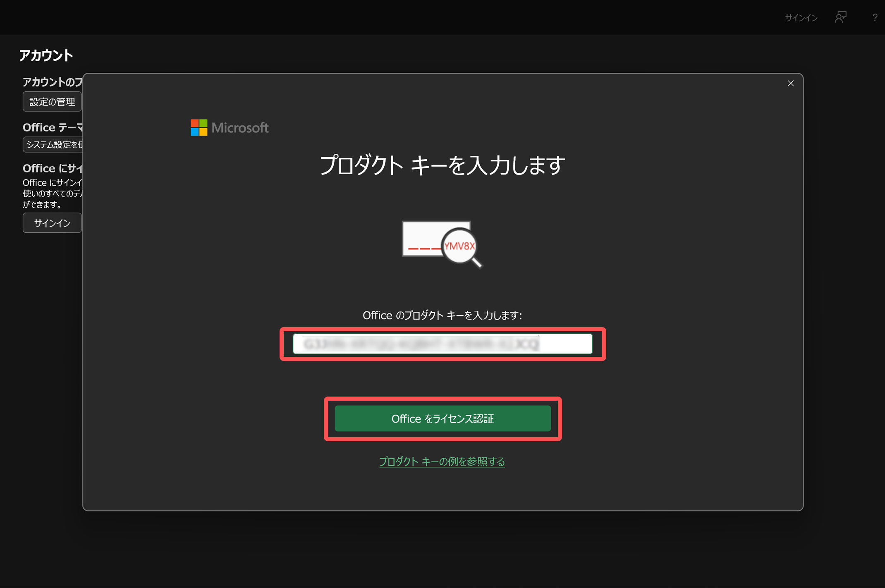Click the アカウント page heading

pos(46,55)
